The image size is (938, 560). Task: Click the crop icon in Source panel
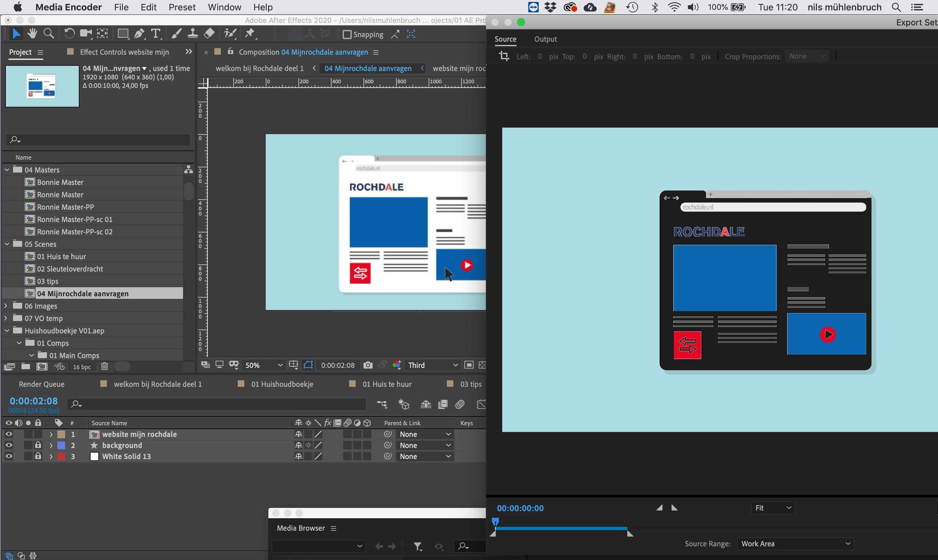504,56
